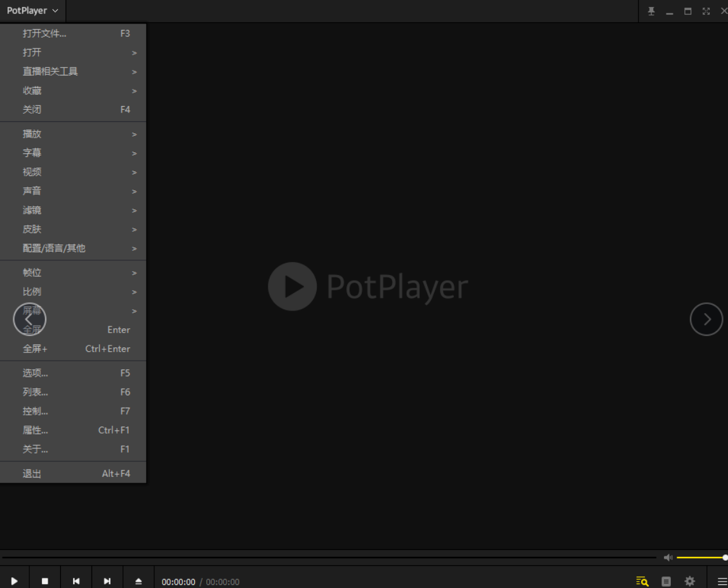This screenshot has height=588, width=728.
Task: Expand the 打开 submenu
Action: click(73, 53)
